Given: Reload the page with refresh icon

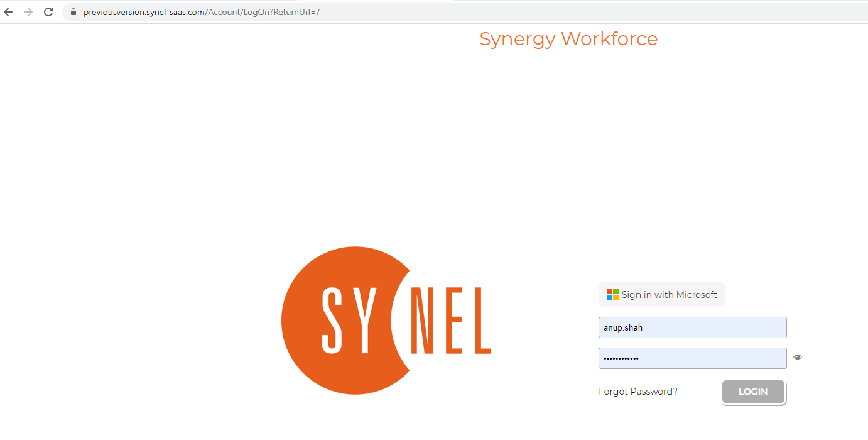Looking at the screenshot, I should tap(48, 12).
